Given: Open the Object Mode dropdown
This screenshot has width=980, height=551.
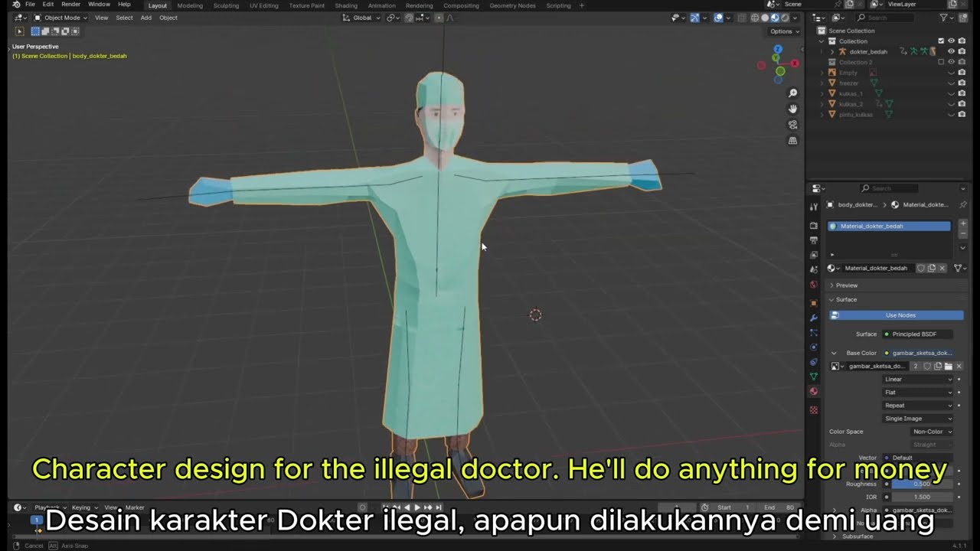Looking at the screenshot, I should pos(60,18).
